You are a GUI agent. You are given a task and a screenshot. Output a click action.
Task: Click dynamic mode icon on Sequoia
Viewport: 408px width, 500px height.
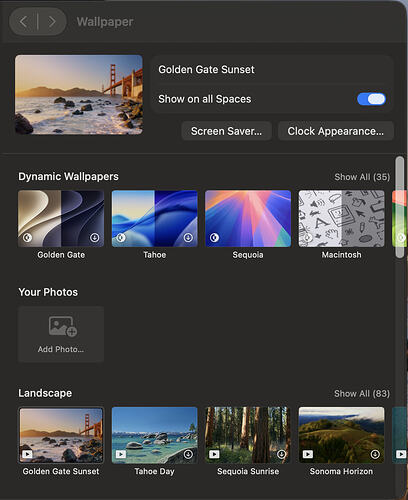pos(214,237)
